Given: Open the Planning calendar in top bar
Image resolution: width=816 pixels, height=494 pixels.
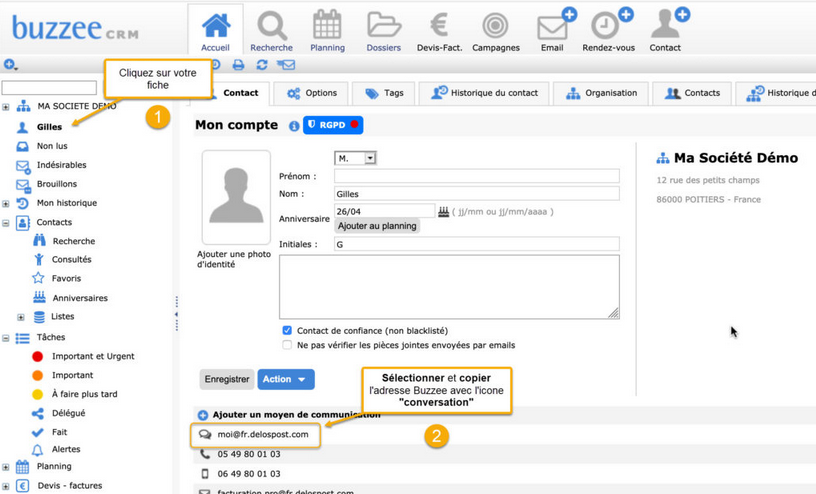Looking at the screenshot, I should [327, 25].
